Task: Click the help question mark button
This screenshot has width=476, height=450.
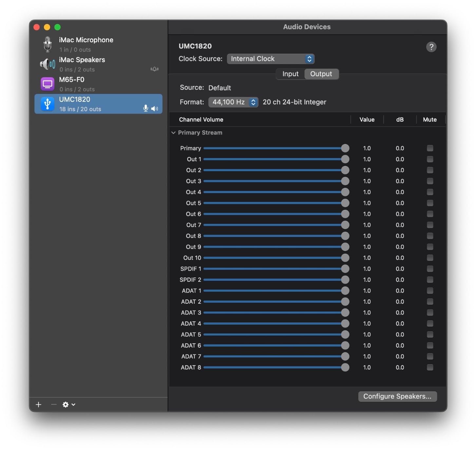Action: (x=431, y=47)
